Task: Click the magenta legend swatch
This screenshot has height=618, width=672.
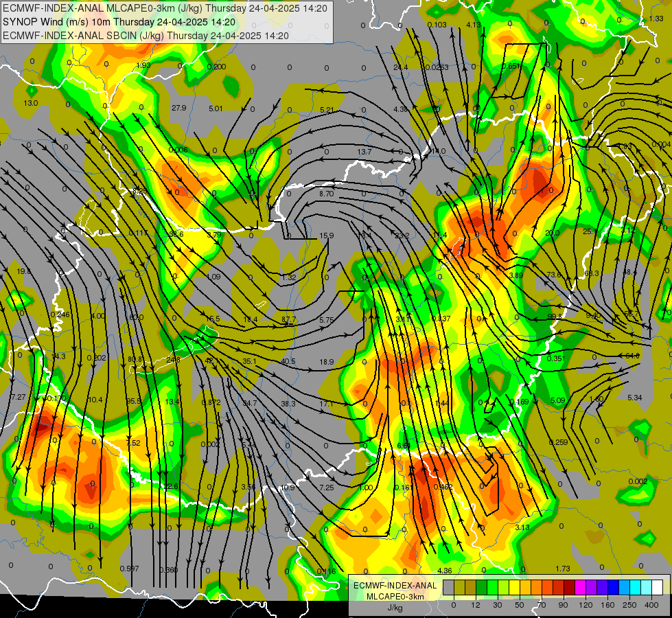Action: pos(581,588)
